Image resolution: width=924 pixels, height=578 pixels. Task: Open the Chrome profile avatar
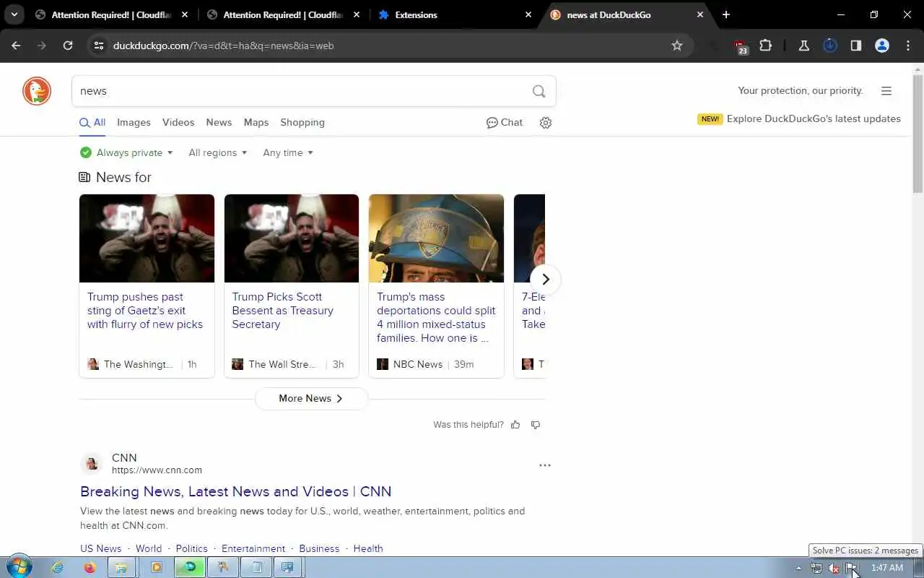click(882, 46)
